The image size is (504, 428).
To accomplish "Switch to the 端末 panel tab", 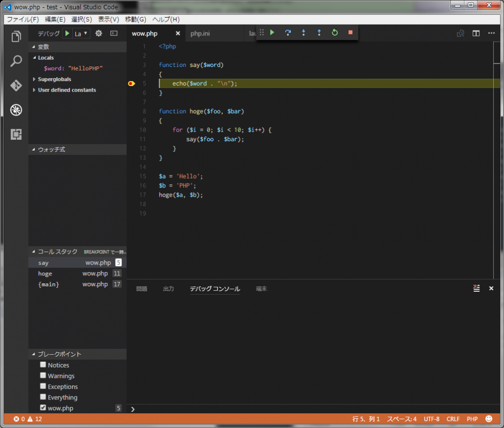I will pyautogui.click(x=261, y=289).
